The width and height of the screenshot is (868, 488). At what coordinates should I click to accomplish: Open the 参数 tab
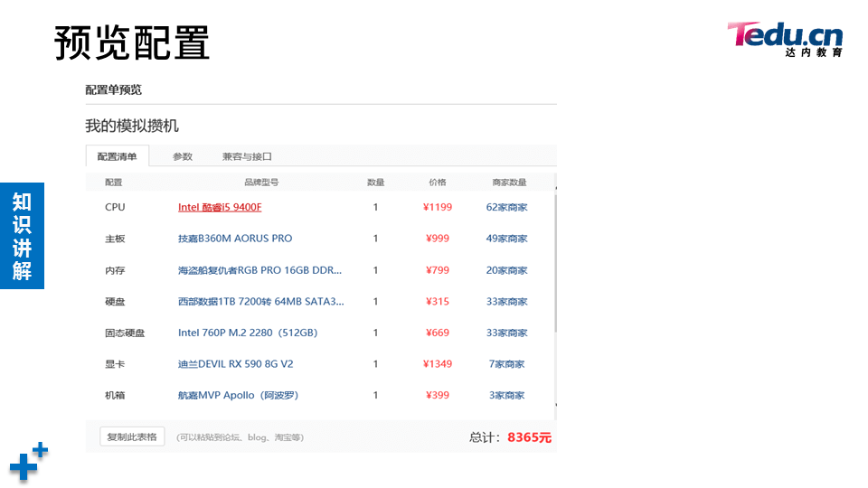click(182, 156)
